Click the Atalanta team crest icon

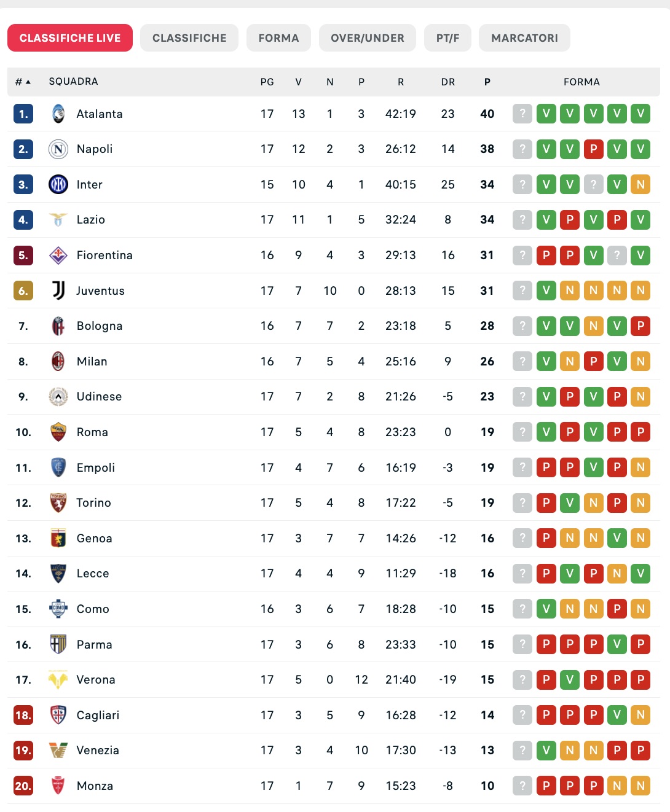pyautogui.click(x=58, y=114)
